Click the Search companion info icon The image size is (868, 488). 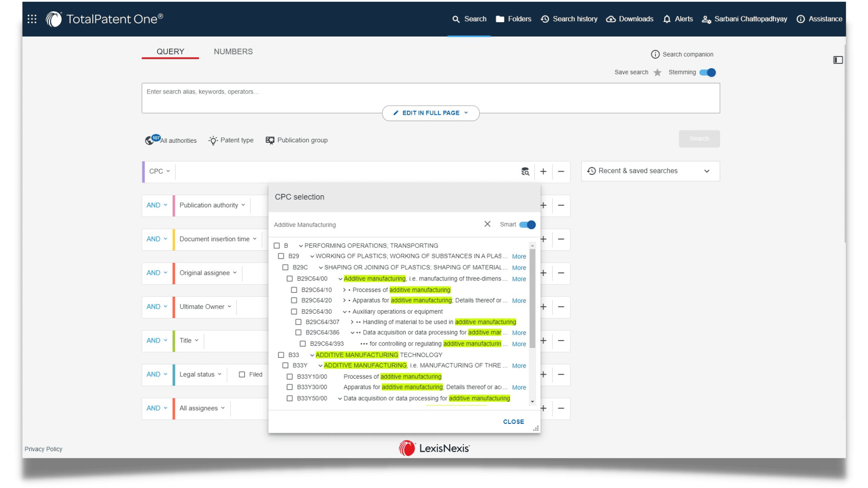[x=655, y=54]
